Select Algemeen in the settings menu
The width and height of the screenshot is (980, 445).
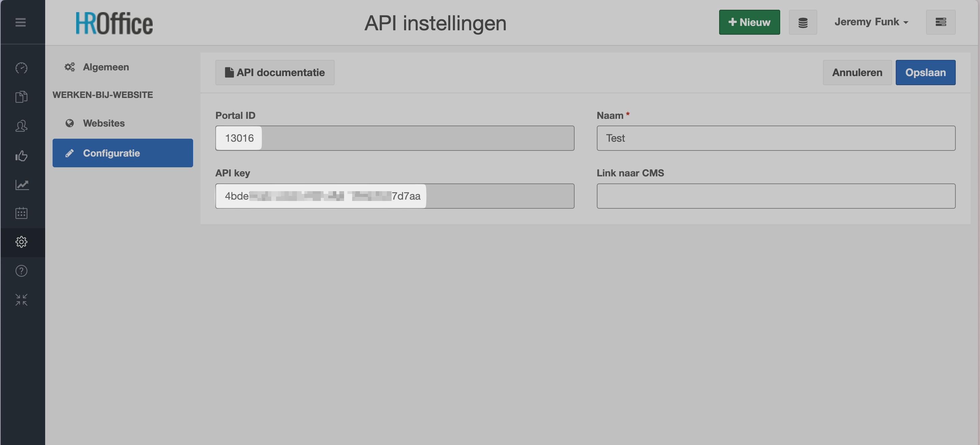(x=106, y=67)
